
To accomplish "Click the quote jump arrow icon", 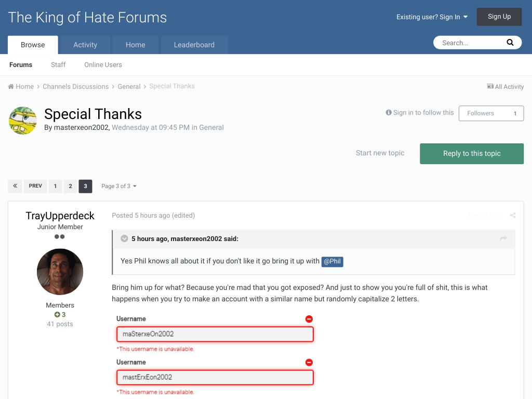I will [x=503, y=238].
